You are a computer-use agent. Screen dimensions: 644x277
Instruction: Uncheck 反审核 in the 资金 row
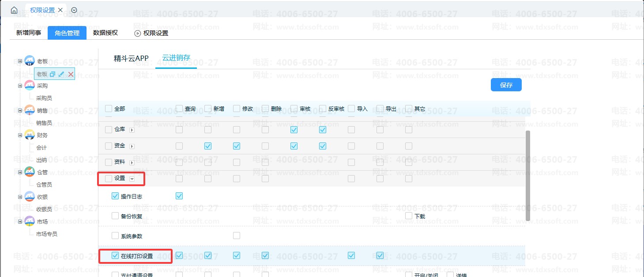(323, 146)
